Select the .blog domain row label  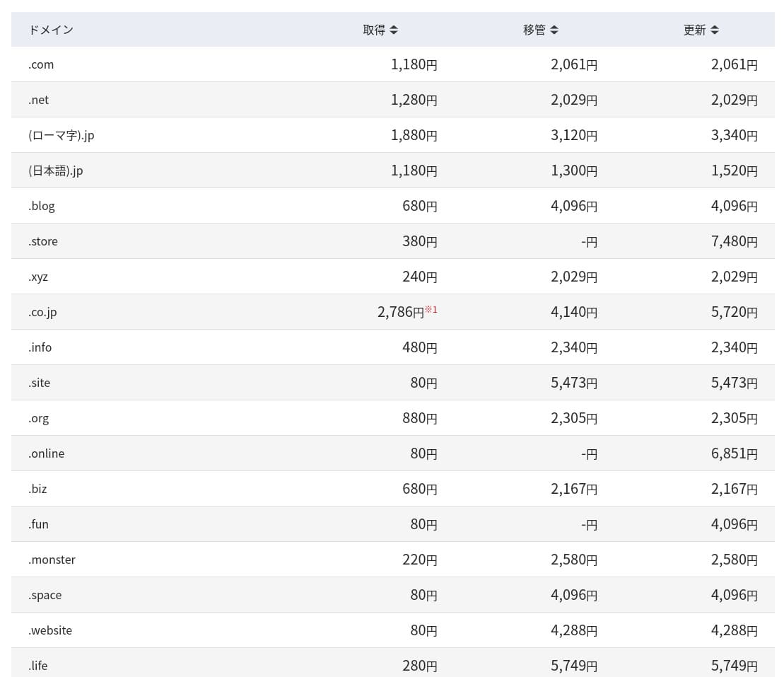pos(42,206)
